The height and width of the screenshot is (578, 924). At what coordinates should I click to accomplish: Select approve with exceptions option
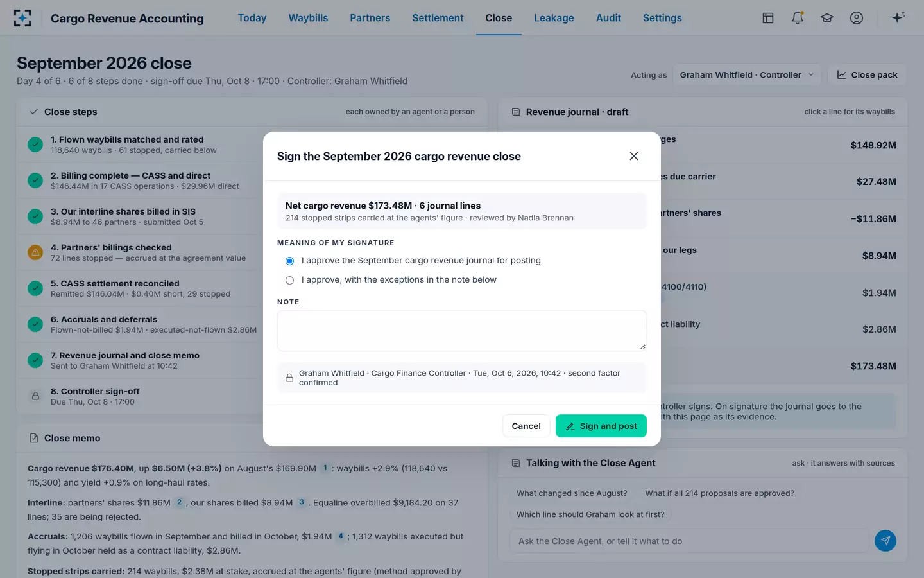[289, 280]
